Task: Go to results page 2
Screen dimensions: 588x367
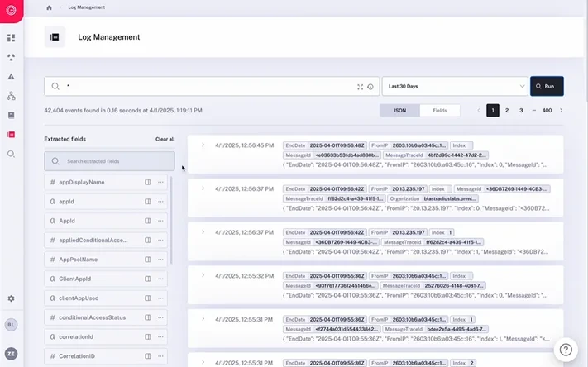Action: pyautogui.click(x=507, y=111)
